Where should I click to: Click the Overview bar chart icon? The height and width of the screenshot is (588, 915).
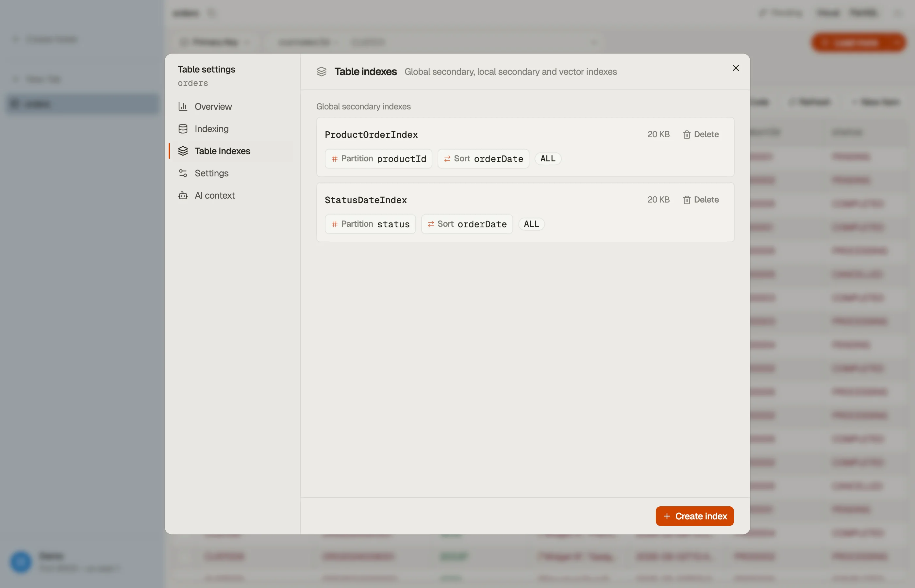pos(183,106)
